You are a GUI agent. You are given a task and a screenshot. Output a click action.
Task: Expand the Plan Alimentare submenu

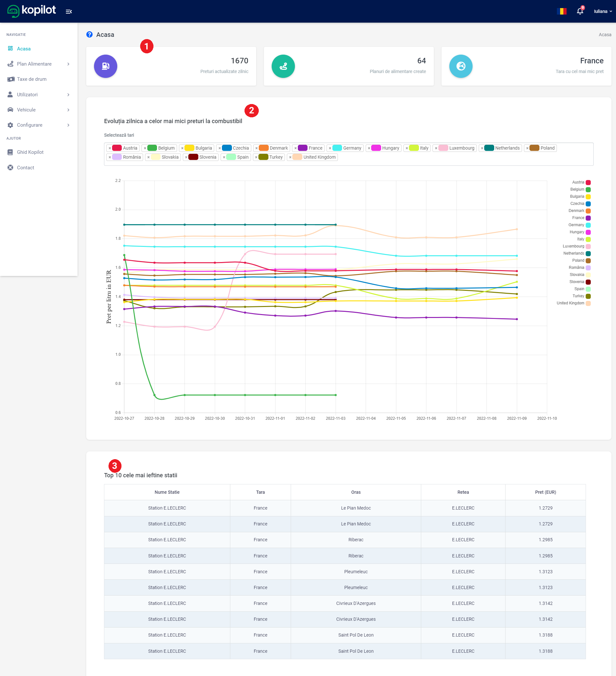[x=38, y=64]
